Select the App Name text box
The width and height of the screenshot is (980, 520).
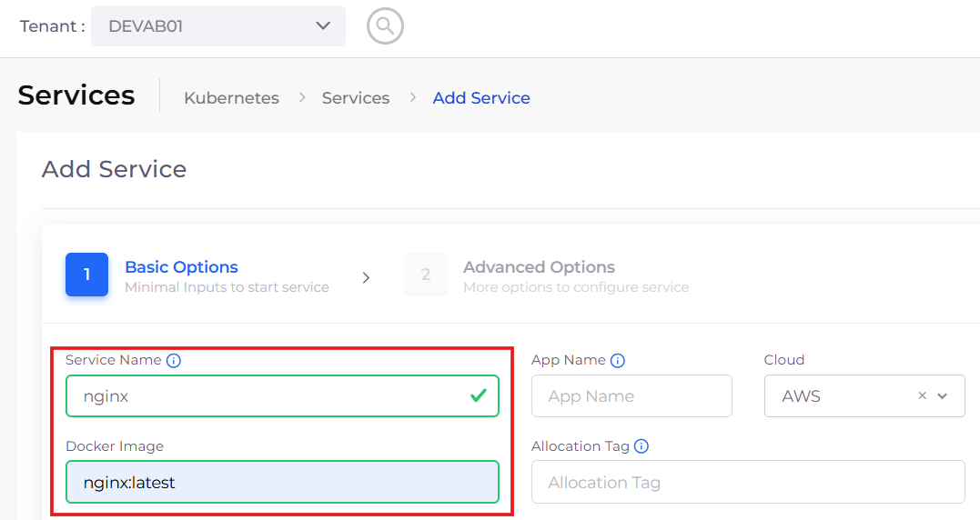[x=631, y=396]
